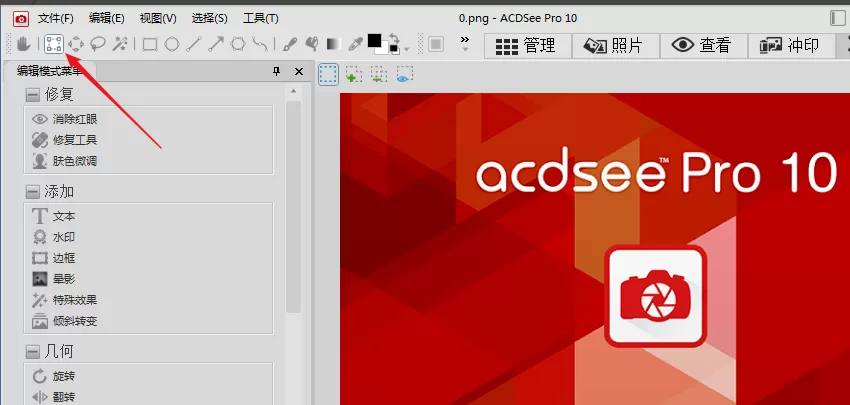This screenshot has width=850, height=405.
Task: Select the Hand pan tool
Action: (23, 44)
